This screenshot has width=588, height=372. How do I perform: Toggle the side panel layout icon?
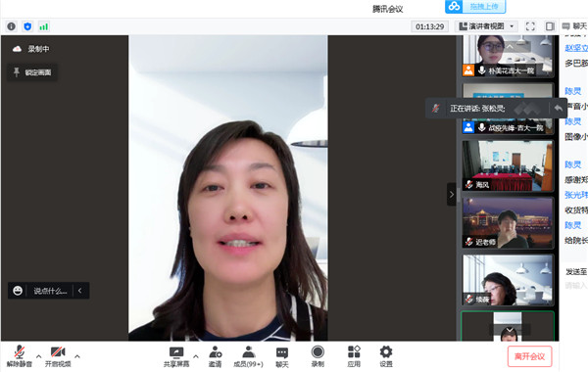[550, 26]
